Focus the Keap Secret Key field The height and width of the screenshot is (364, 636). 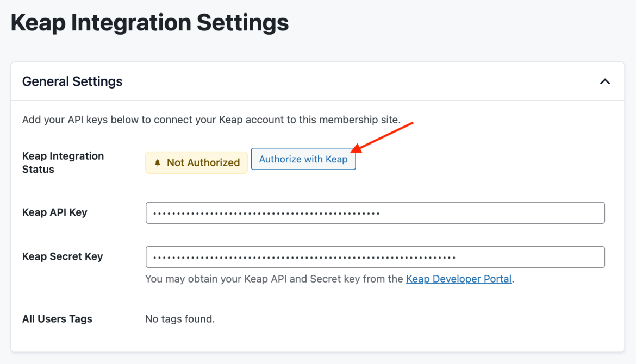[375, 256]
